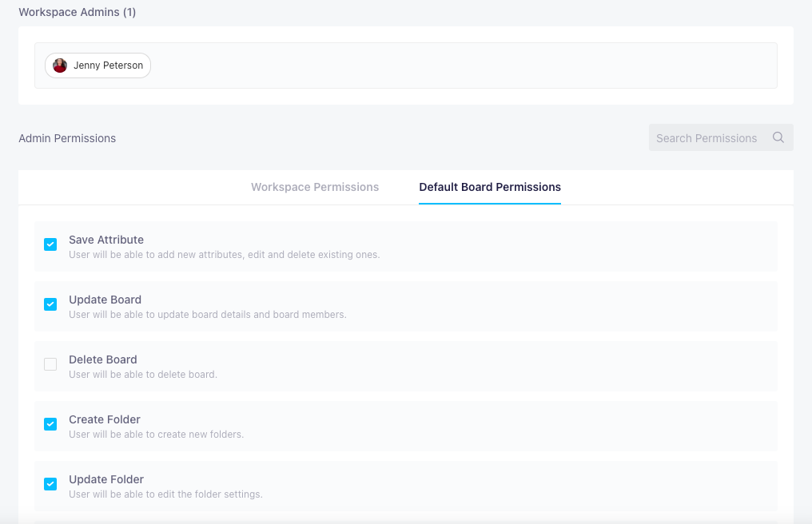Click the Admin Permissions heading
The width and height of the screenshot is (812, 524).
click(x=67, y=138)
